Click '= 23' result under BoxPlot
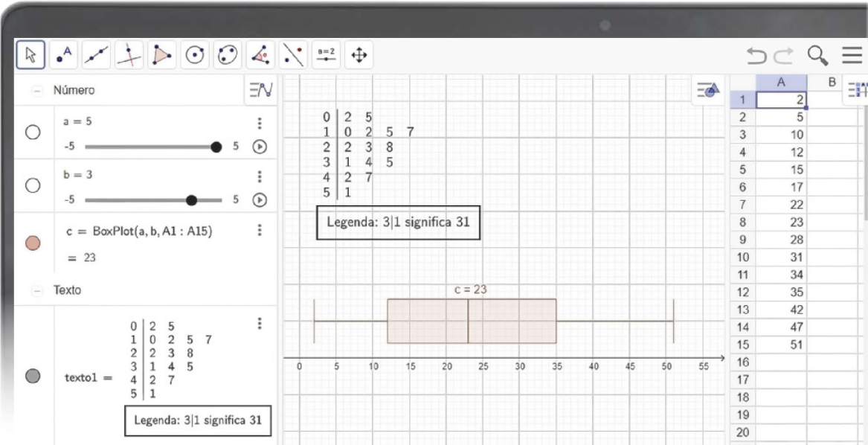 81,257
